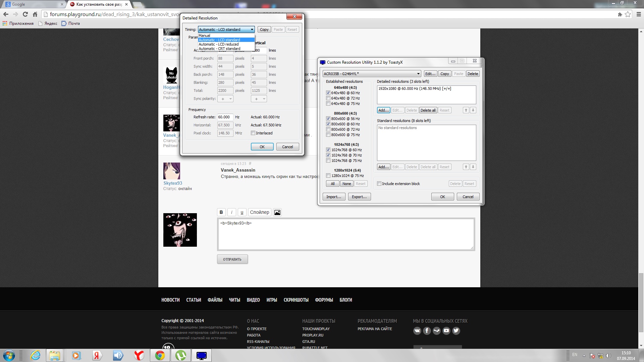
Task: Apply italic i in reply editor
Action: click(231, 212)
